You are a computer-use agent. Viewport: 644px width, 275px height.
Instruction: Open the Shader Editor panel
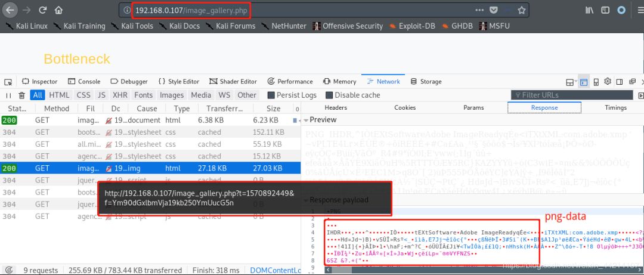[x=233, y=81]
